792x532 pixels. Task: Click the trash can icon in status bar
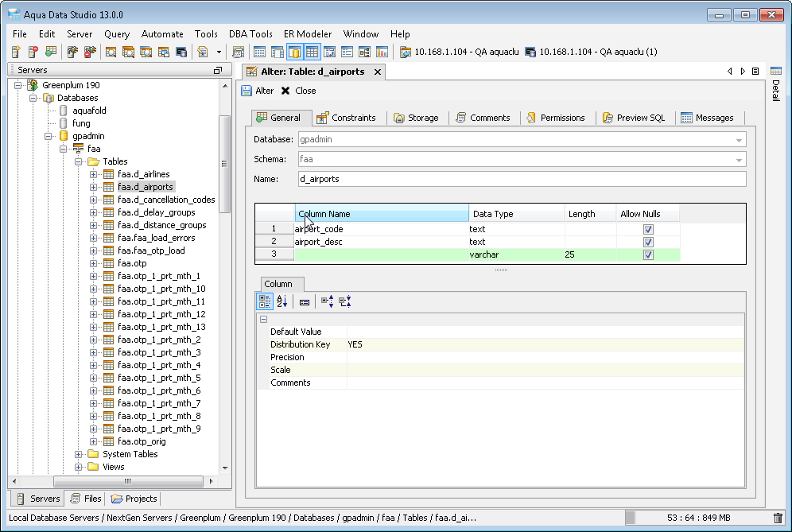(778, 518)
